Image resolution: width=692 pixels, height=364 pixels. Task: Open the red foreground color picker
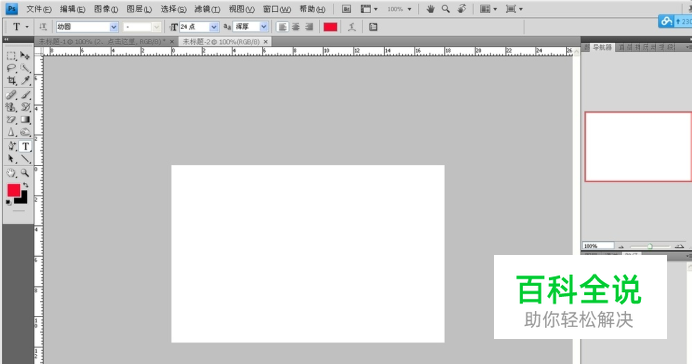13,190
